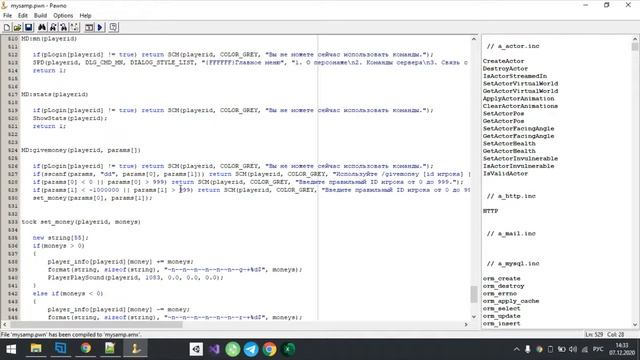The width and height of the screenshot is (640, 360).
Task: Click the editor vertical scrollbar thumb
Action: (x=473, y=294)
